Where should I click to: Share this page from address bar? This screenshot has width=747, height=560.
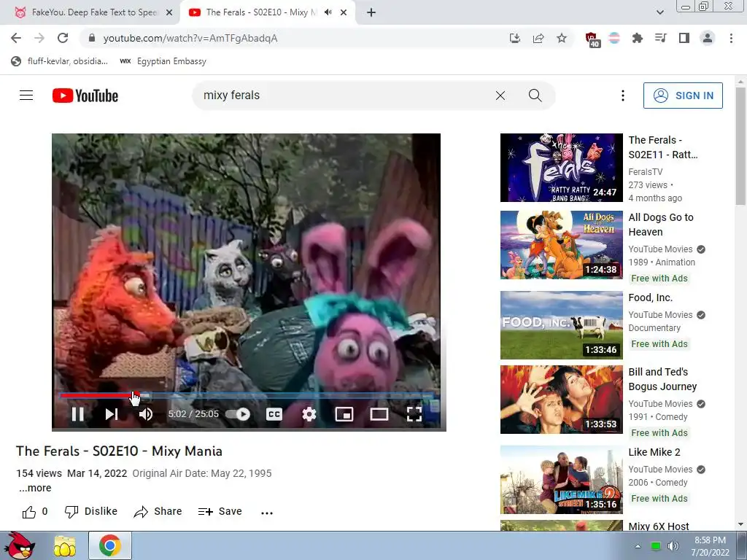(538, 38)
